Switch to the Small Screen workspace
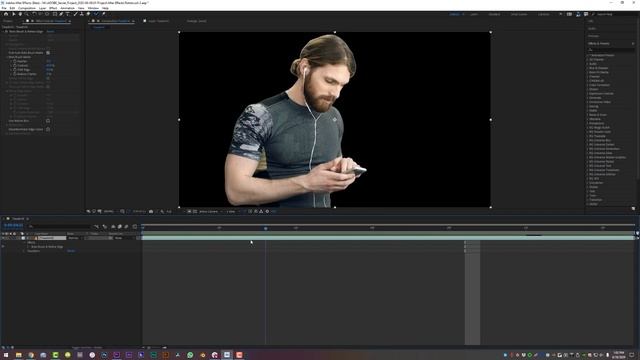 pyautogui.click(x=519, y=14)
